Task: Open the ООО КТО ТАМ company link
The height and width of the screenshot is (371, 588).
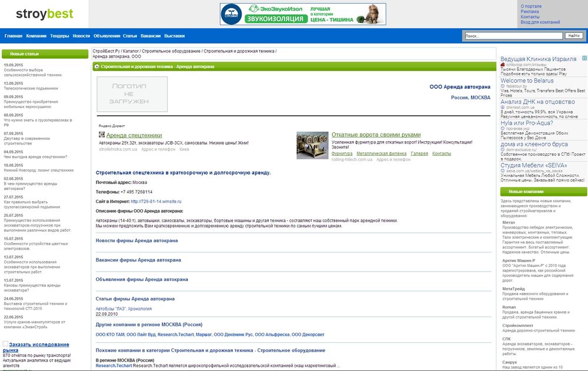Action: point(110,335)
